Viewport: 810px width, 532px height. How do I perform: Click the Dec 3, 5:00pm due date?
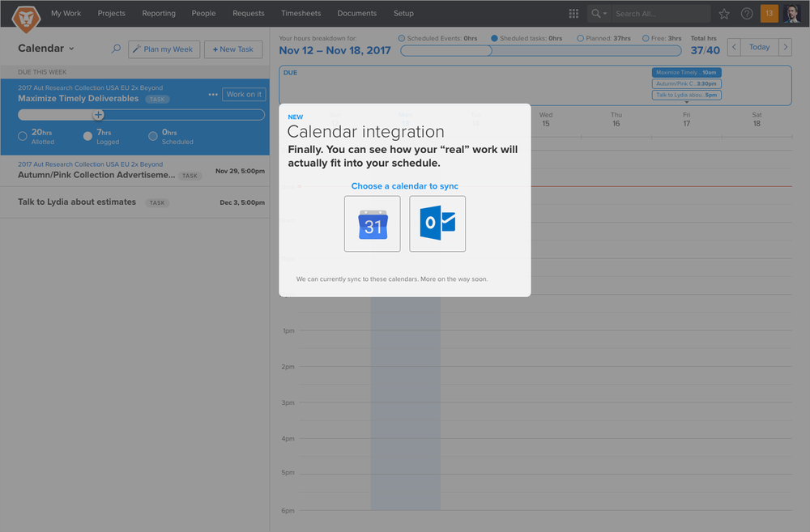(242, 202)
